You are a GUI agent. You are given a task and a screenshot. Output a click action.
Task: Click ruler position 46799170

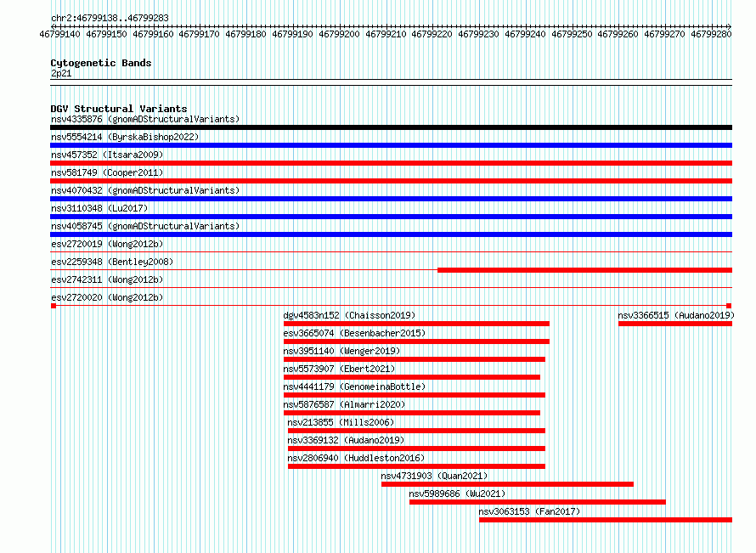(x=199, y=34)
